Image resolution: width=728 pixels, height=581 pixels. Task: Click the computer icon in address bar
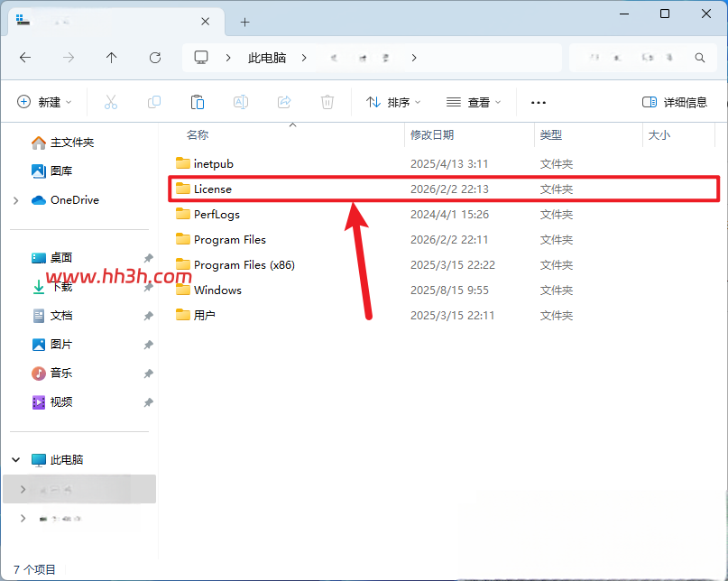[201, 58]
